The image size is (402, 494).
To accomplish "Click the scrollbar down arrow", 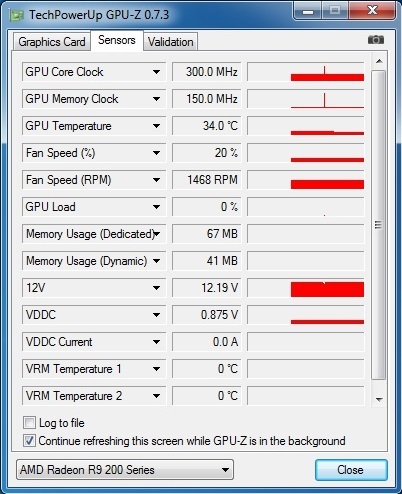I will click(x=379, y=399).
